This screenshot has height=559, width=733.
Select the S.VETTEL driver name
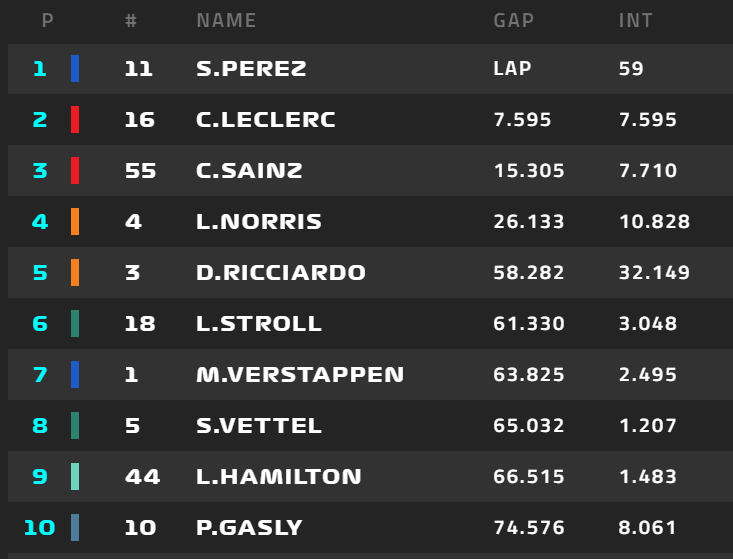[x=259, y=425]
